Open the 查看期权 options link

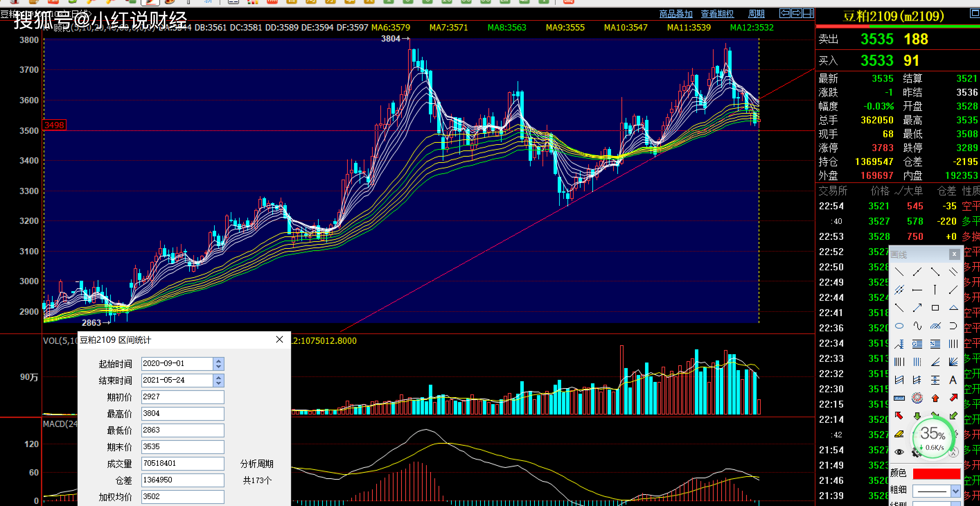point(717,14)
